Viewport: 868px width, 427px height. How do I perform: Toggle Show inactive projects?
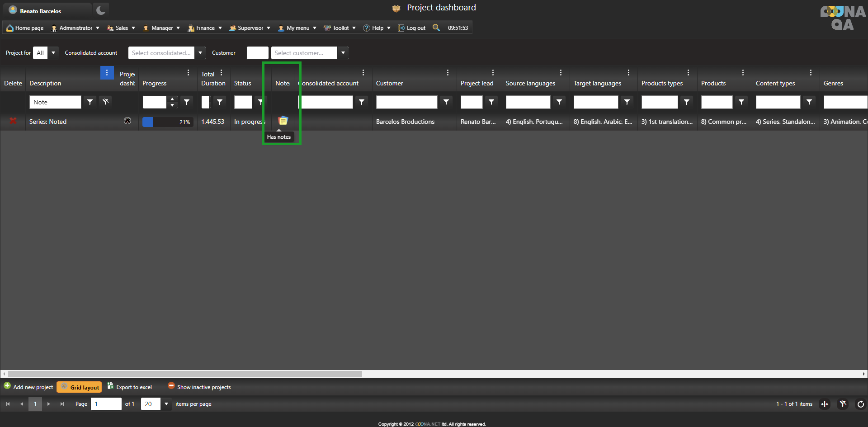click(199, 387)
